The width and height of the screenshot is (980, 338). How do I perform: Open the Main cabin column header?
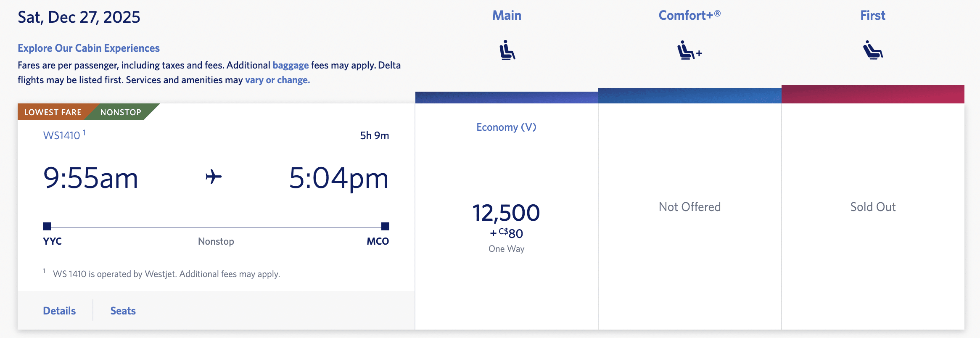pos(507,16)
